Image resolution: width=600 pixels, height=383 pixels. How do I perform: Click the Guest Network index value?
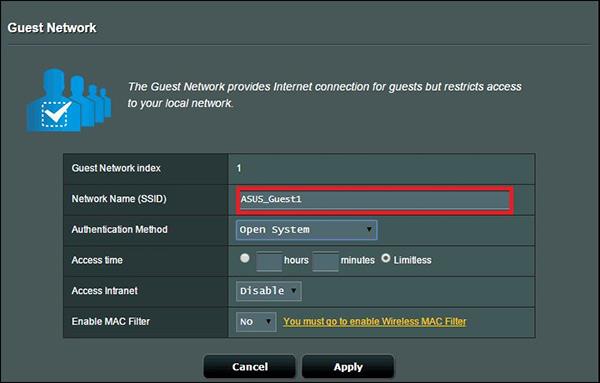pyautogui.click(x=239, y=168)
